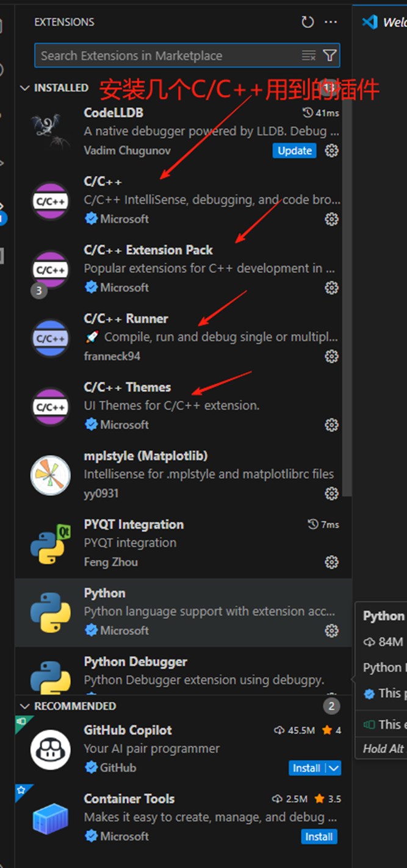Open manage gear for C/C++ Themes
Image resolution: width=407 pixels, height=868 pixels.
[331, 425]
